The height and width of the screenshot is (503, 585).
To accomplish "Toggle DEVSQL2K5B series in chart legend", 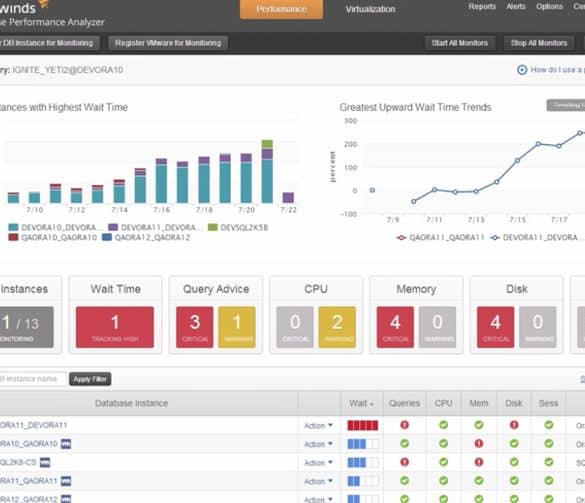I will 238,227.
